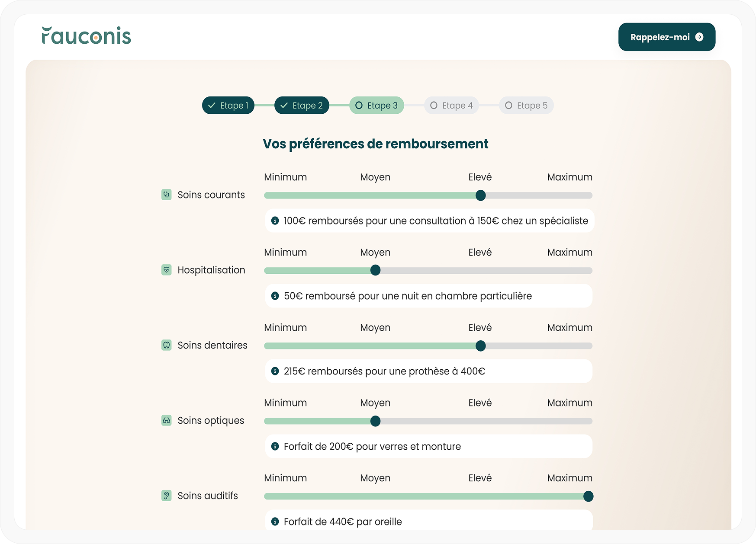This screenshot has height=544, width=756.
Task: Click the Soins courants slider handle
Action: (480, 195)
